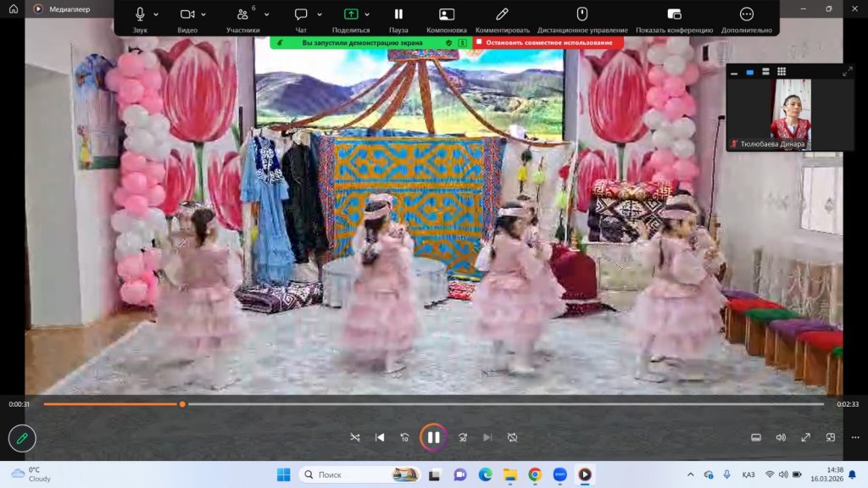
Task: Click Пауза to pause screen sharing
Action: pyautogui.click(x=398, y=15)
